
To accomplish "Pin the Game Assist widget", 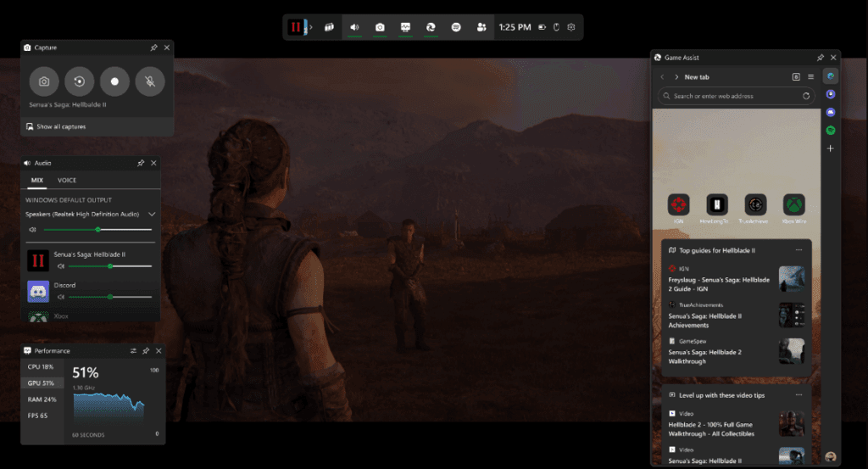I will (x=821, y=58).
